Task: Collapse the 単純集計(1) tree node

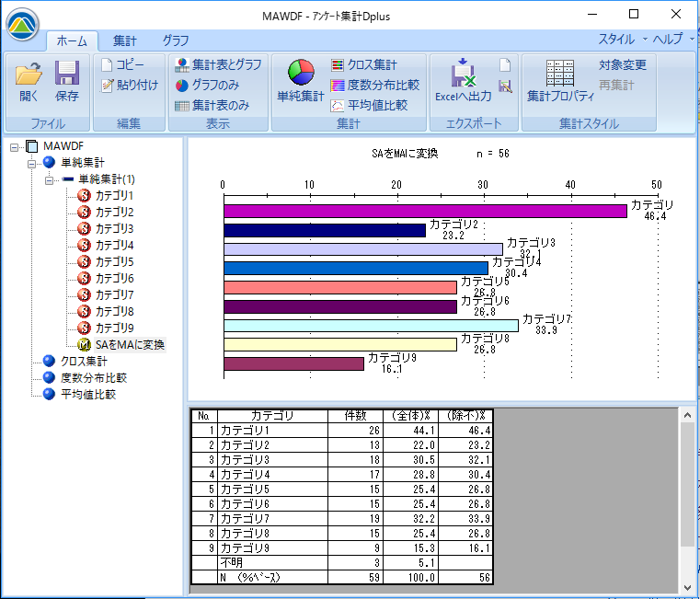Action: click(49, 179)
